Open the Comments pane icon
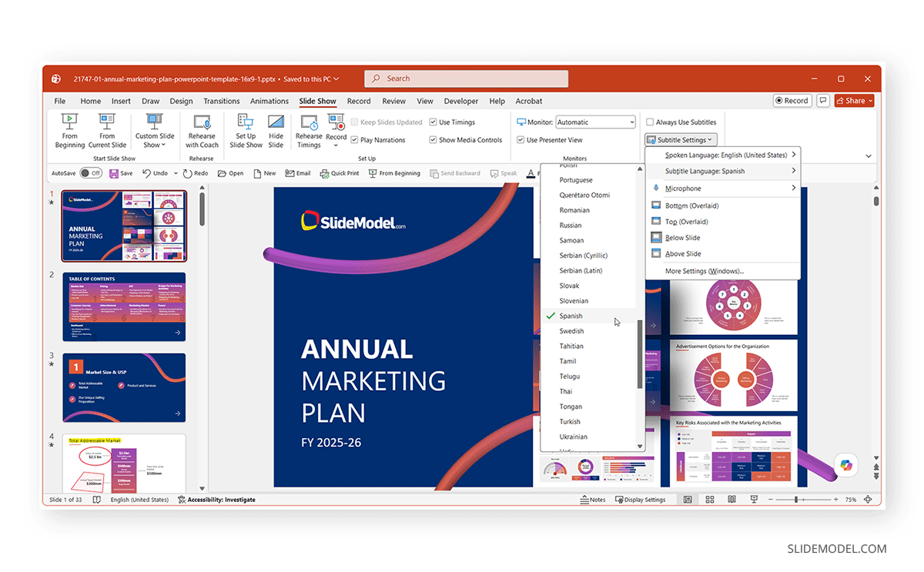This screenshot has width=924, height=572. [823, 101]
